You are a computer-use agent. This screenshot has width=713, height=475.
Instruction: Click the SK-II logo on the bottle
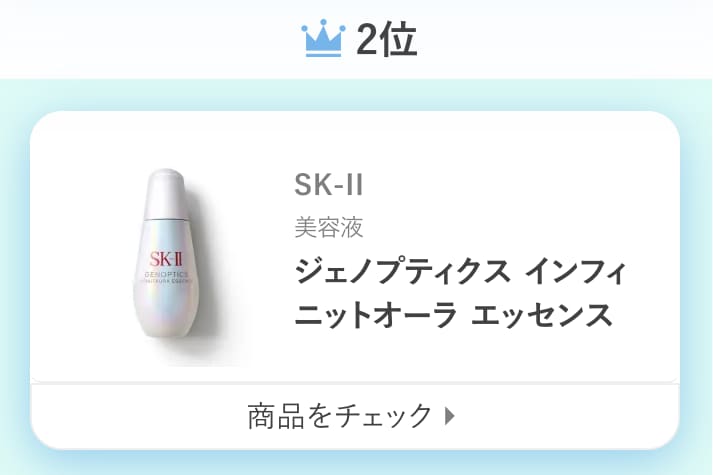[x=166, y=260]
